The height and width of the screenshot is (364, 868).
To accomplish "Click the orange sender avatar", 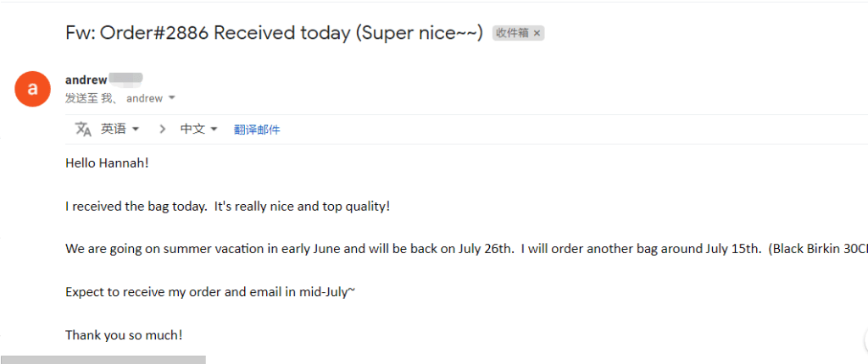I will 33,88.
